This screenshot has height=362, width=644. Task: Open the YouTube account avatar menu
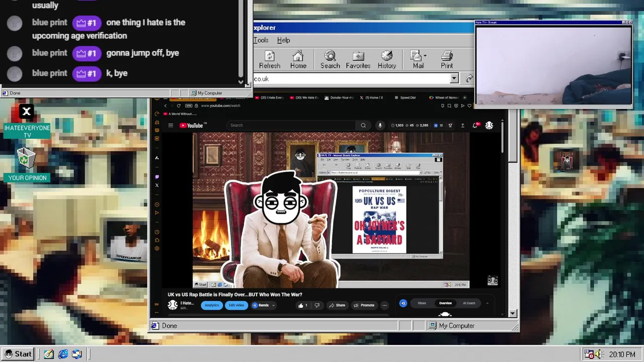pos(489,125)
